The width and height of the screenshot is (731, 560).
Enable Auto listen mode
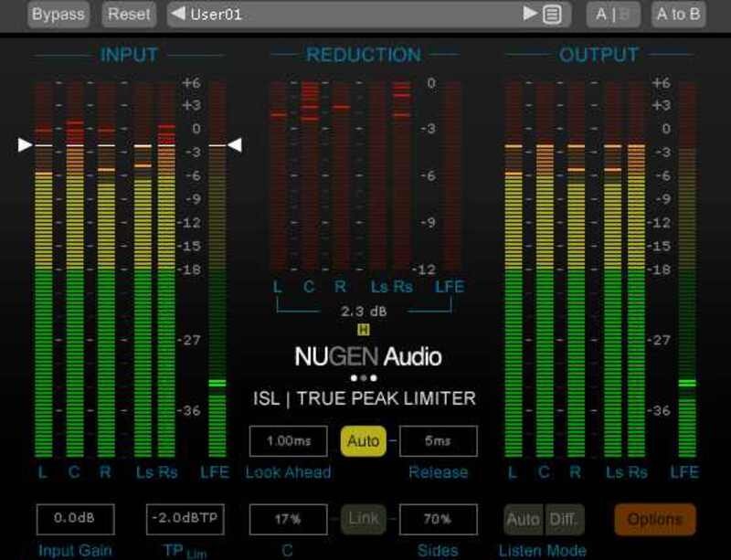coord(523,519)
